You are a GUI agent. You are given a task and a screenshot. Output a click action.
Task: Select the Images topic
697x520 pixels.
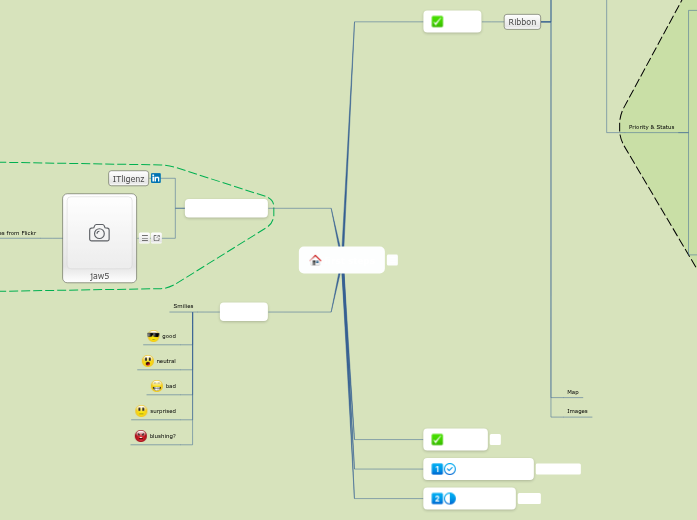click(x=577, y=411)
